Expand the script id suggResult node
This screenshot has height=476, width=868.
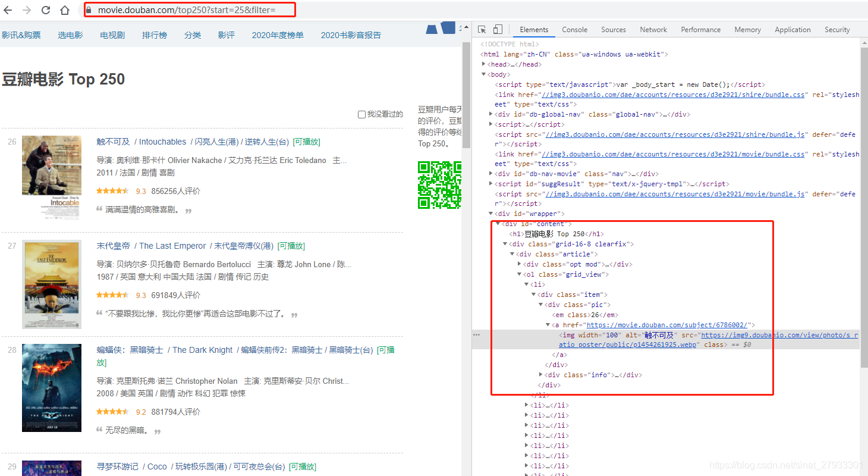(491, 184)
